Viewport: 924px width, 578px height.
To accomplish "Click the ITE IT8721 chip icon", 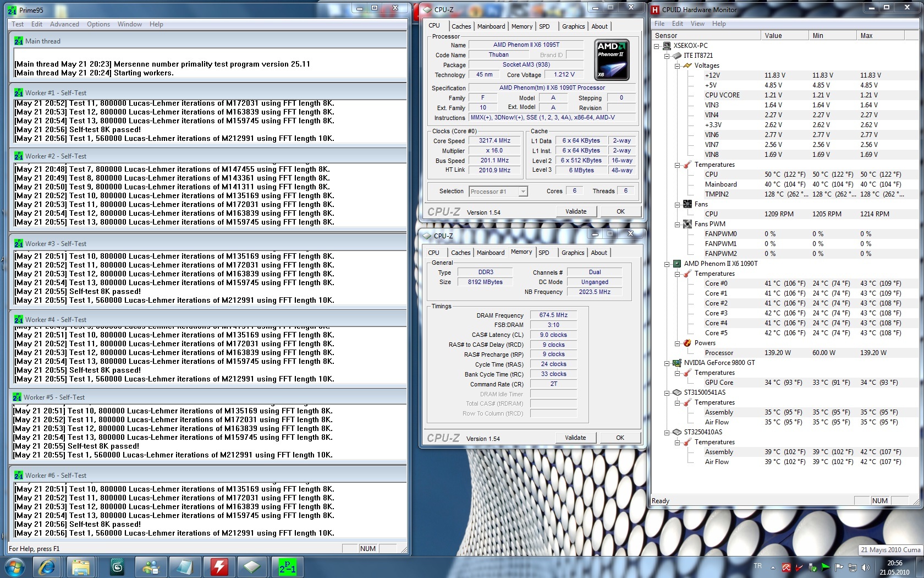I will [677, 56].
